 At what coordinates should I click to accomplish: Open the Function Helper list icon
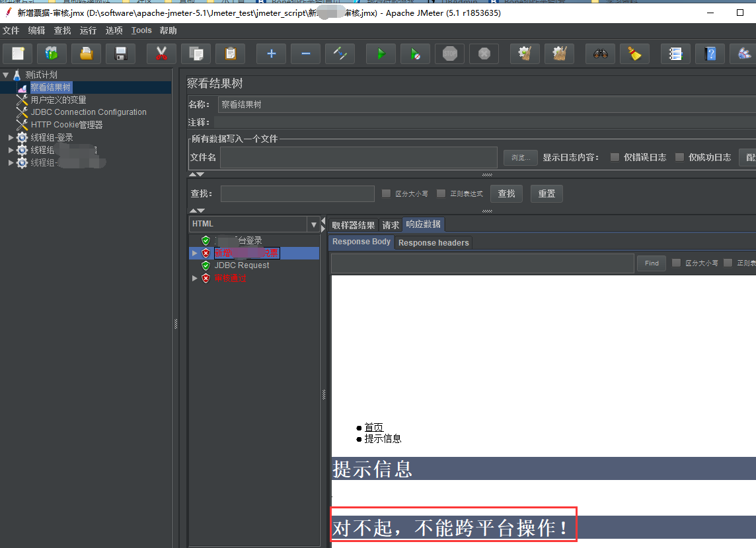[x=675, y=53]
